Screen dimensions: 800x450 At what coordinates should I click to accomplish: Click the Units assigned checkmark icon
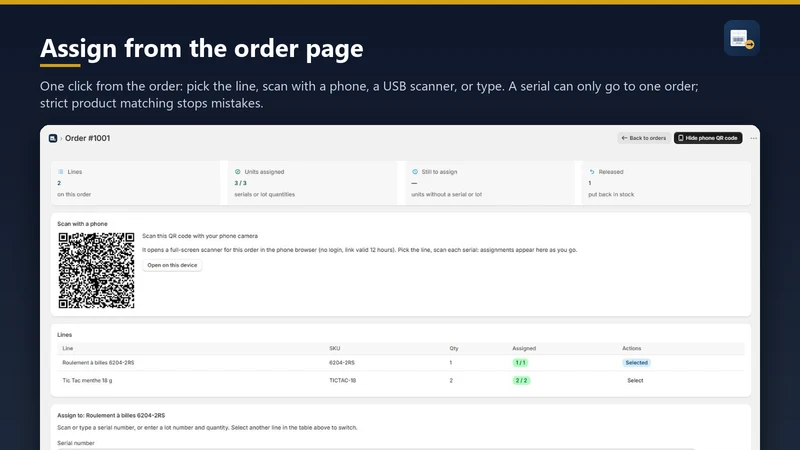pyautogui.click(x=237, y=172)
